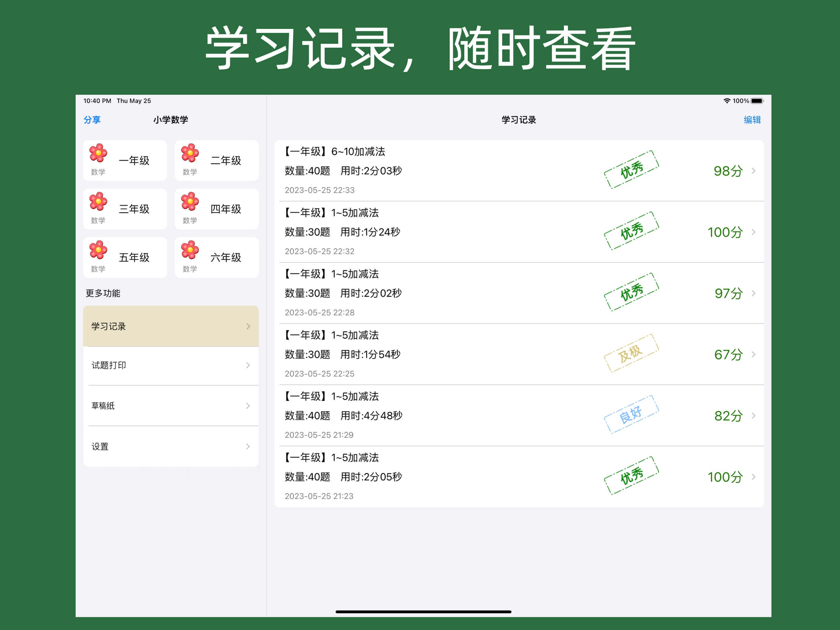Open the 设置 row chevron
840x630 pixels.
pos(248,446)
